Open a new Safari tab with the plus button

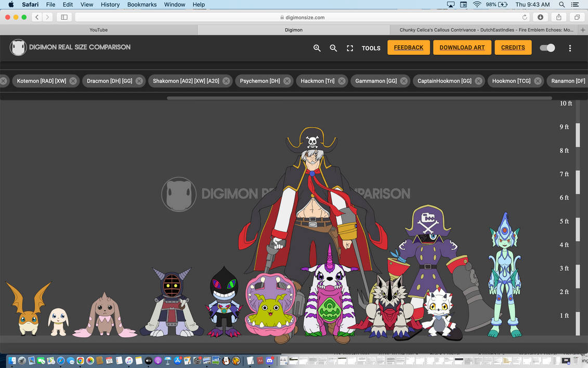[583, 30]
